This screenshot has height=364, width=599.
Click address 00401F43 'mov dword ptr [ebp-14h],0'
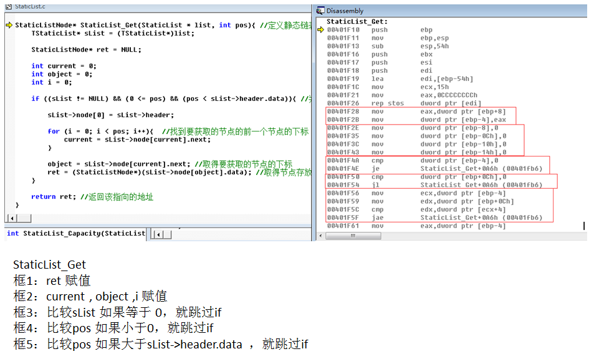tap(417, 153)
